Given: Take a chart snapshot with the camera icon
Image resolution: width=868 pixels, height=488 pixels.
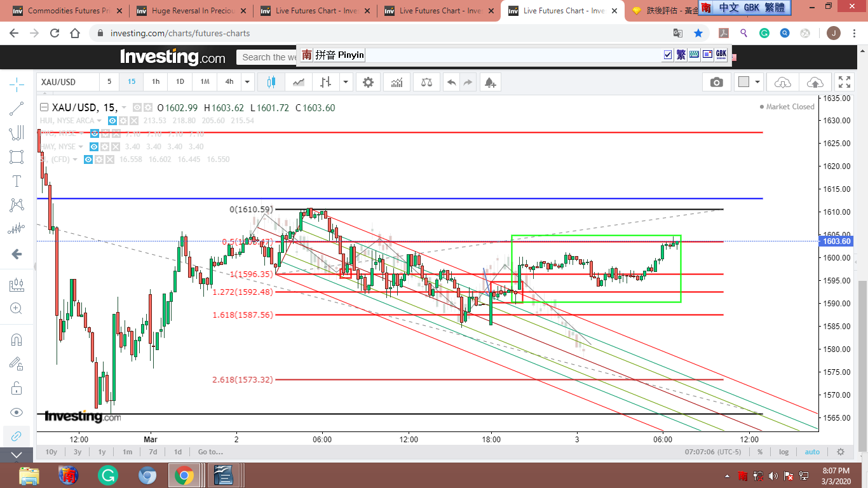Looking at the screenshot, I should pyautogui.click(x=716, y=82).
